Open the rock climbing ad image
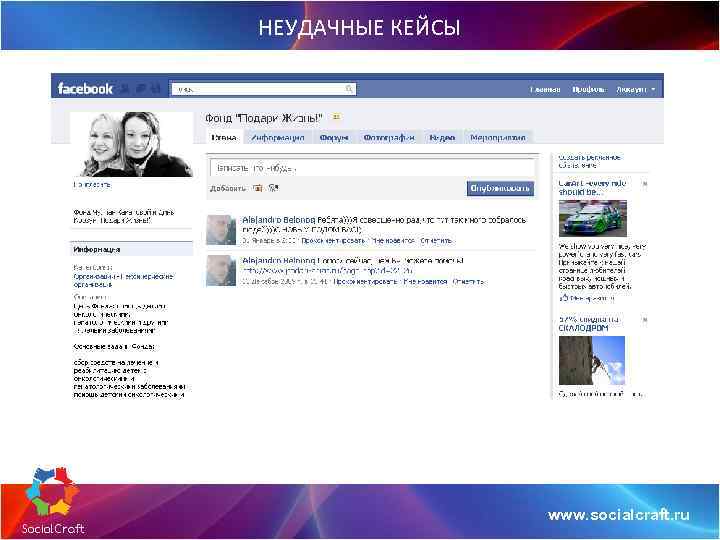The image size is (720, 540). 592,360
